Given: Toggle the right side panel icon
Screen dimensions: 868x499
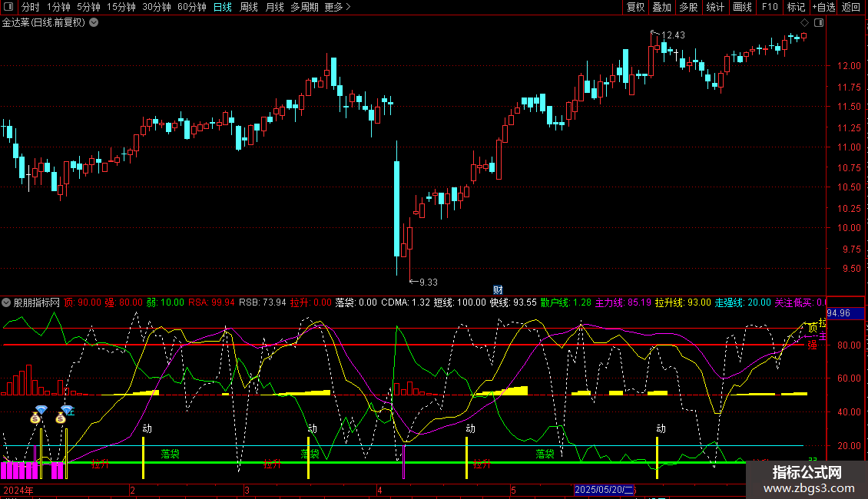Looking at the screenshot, I should tap(819, 23).
